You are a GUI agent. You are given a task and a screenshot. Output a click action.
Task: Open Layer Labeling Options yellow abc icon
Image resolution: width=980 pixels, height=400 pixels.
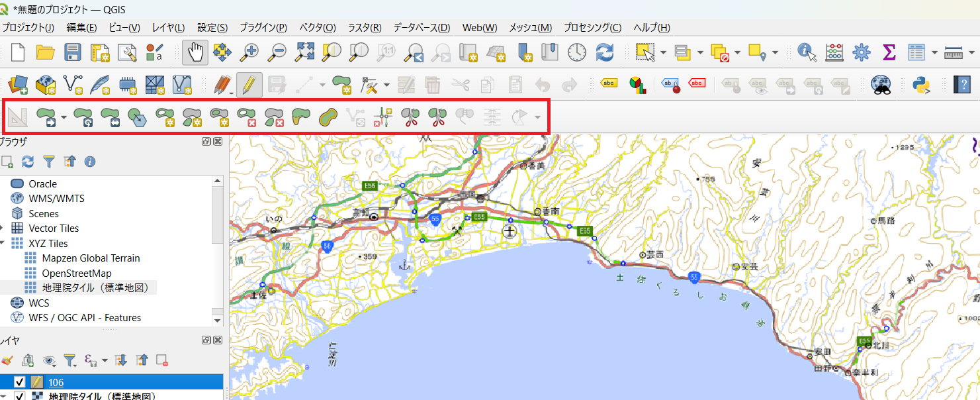coord(609,84)
